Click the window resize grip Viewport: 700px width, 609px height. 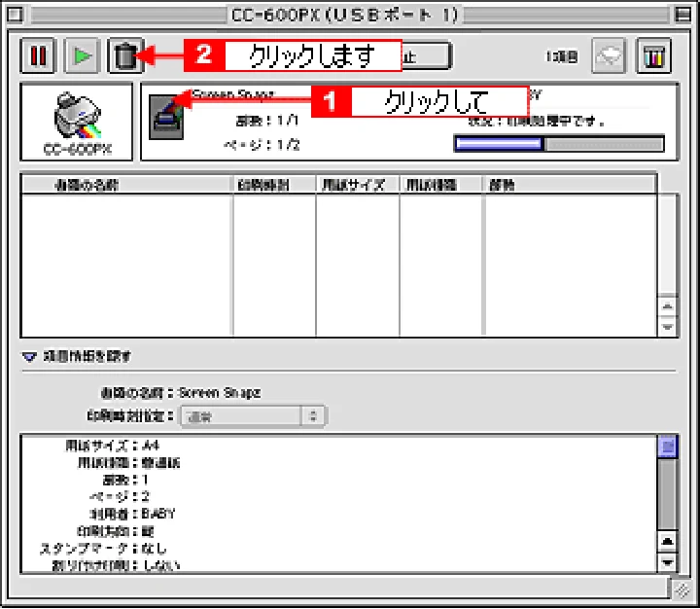[x=682, y=590]
